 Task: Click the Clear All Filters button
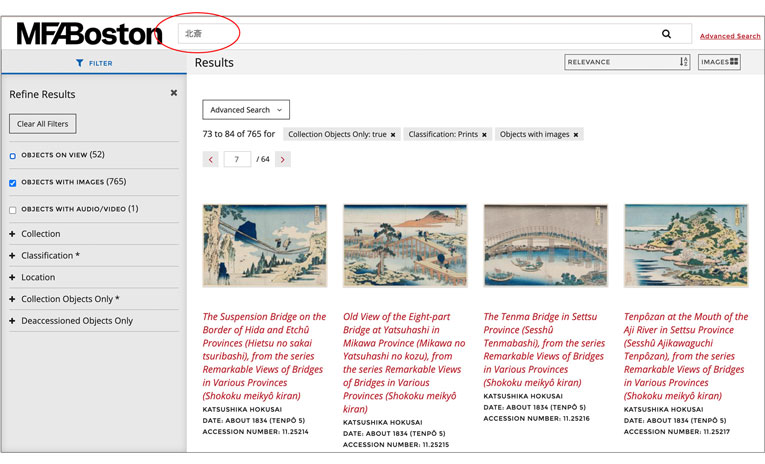tap(42, 124)
